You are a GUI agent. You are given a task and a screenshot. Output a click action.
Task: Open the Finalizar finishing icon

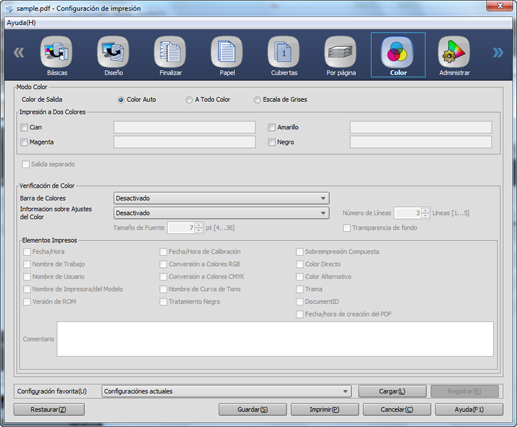(x=170, y=52)
